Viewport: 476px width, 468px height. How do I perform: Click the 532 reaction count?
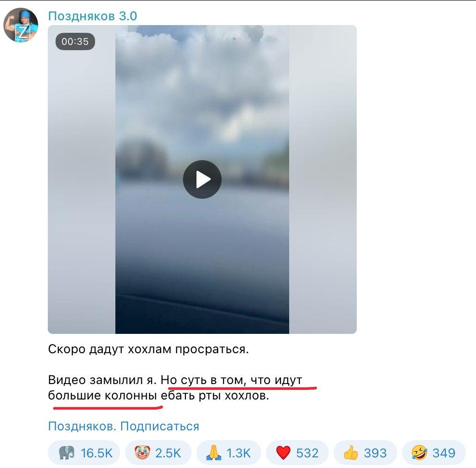pos(307,453)
